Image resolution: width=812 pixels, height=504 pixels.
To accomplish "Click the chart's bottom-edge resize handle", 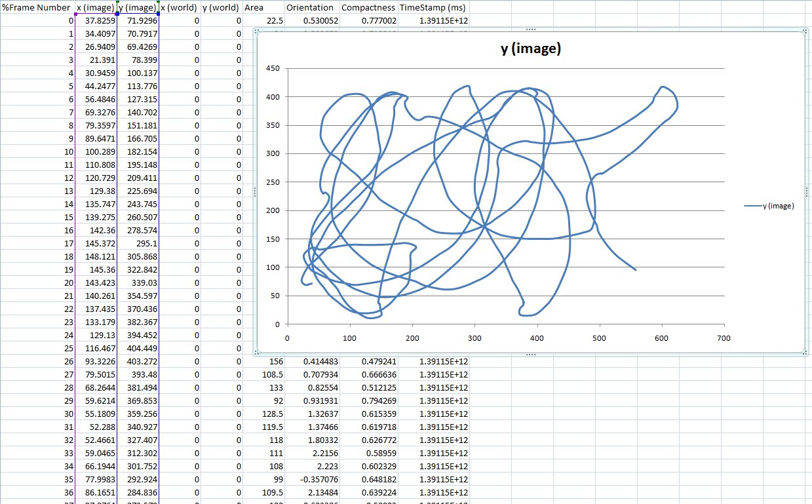I will coord(530,354).
